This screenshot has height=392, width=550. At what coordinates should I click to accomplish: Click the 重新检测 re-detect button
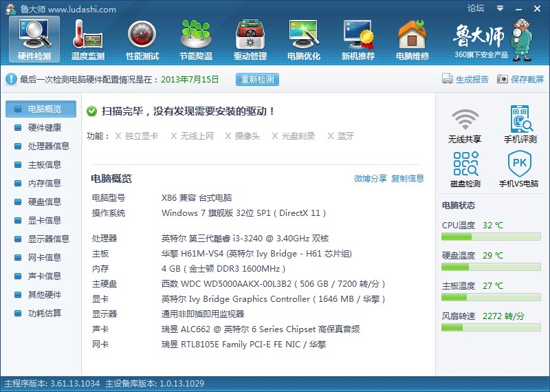[257, 80]
